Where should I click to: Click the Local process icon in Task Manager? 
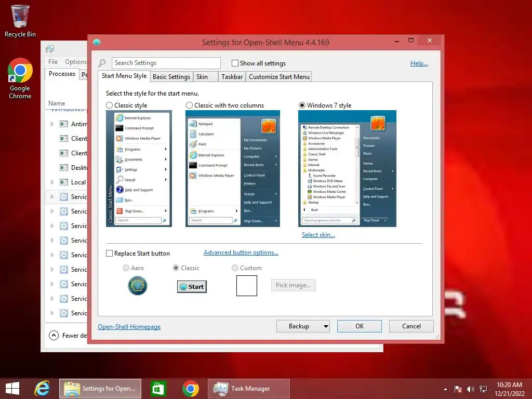tap(64, 182)
